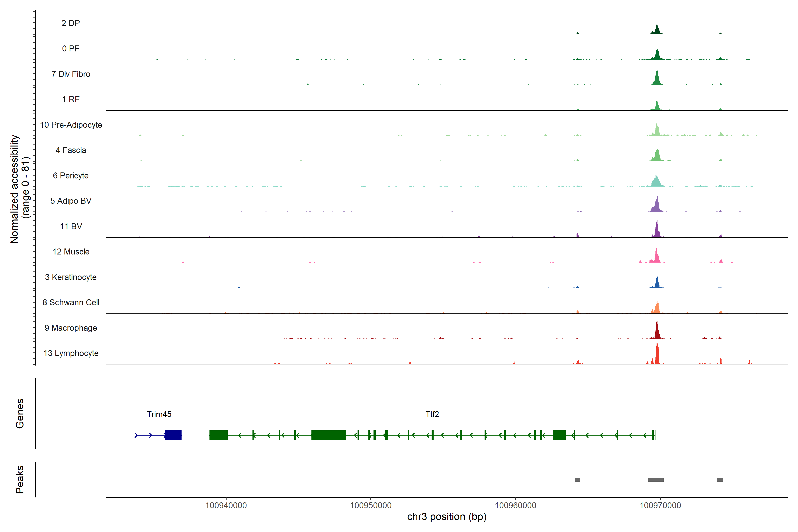
Task: Click the leftmost gray peak marker
Action: click(577, 480)
